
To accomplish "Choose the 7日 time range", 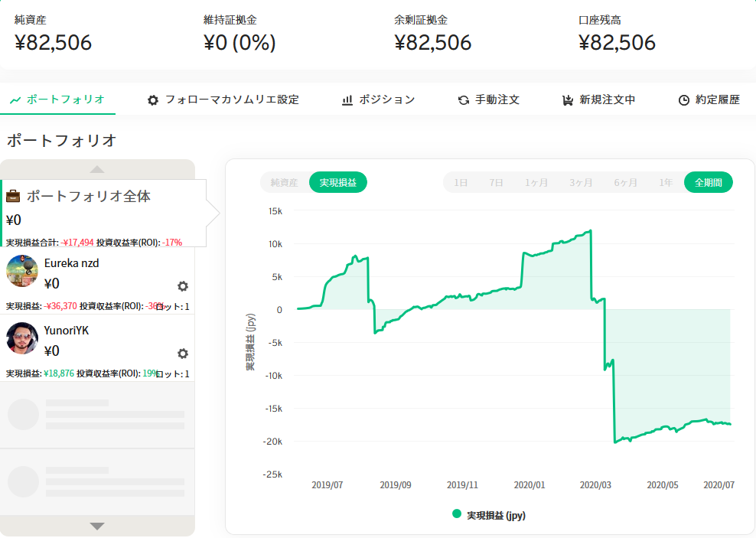I will [x=497, y=182].
